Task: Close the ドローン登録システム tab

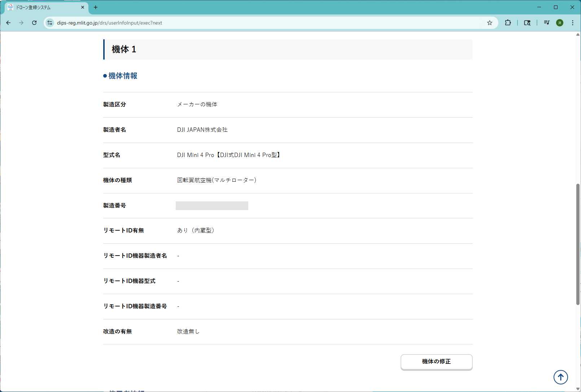Action: click(x=83, y=7)
